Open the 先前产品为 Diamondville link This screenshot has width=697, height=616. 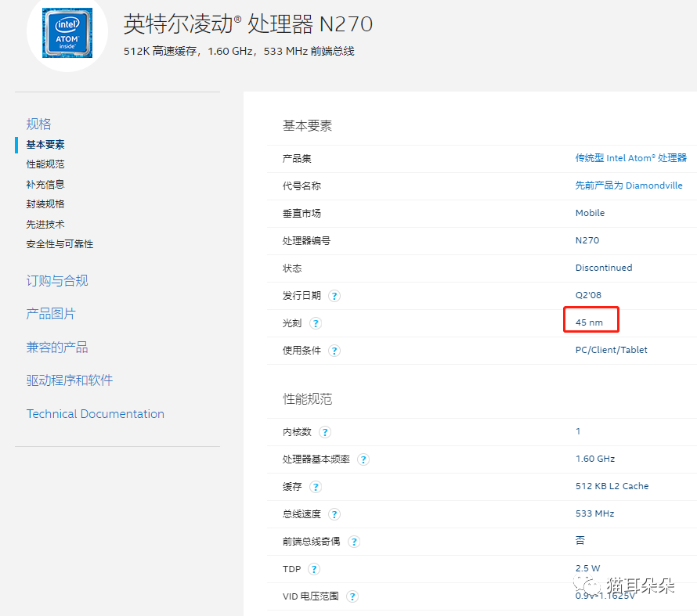629,186
